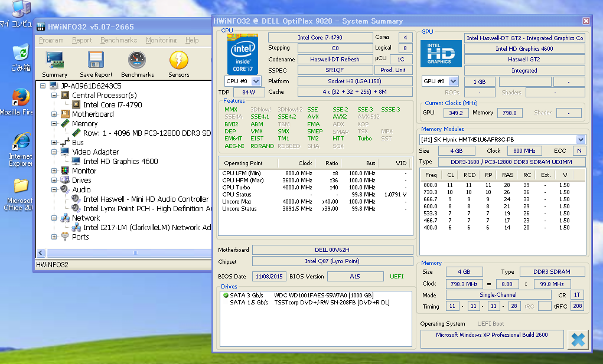Open the Report menu

point(82,40)
